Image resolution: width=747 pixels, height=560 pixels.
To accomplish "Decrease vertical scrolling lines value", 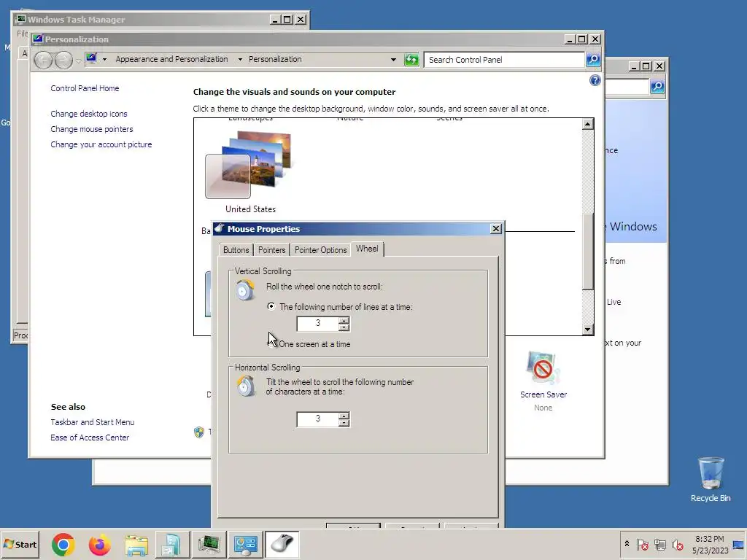I will [x=344, y=327].
